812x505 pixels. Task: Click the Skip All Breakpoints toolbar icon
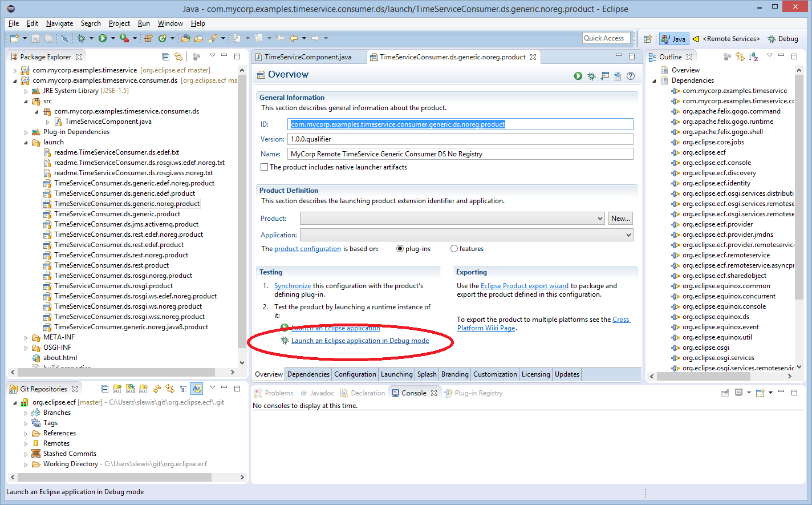coord(64,38)
